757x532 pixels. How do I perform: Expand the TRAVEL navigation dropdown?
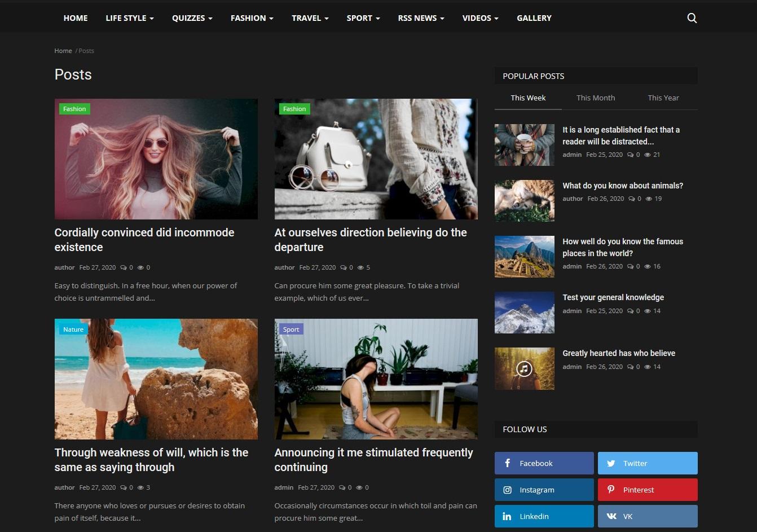(x=310, y=18)
